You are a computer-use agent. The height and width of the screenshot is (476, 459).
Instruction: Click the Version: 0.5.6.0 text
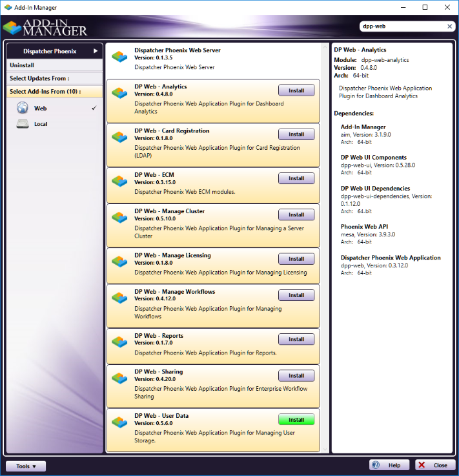(154, 423)
